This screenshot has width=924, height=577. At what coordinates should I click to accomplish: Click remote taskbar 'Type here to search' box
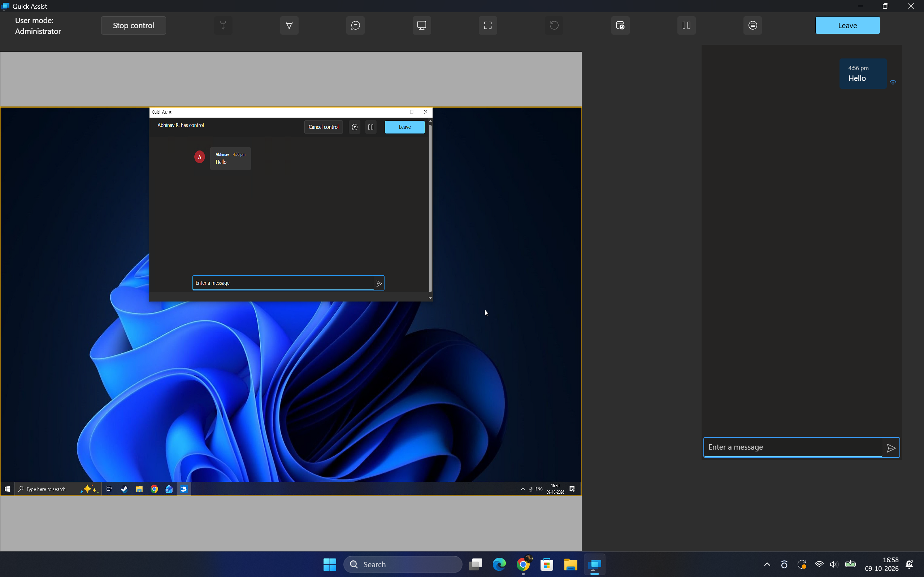pos(58,489)
